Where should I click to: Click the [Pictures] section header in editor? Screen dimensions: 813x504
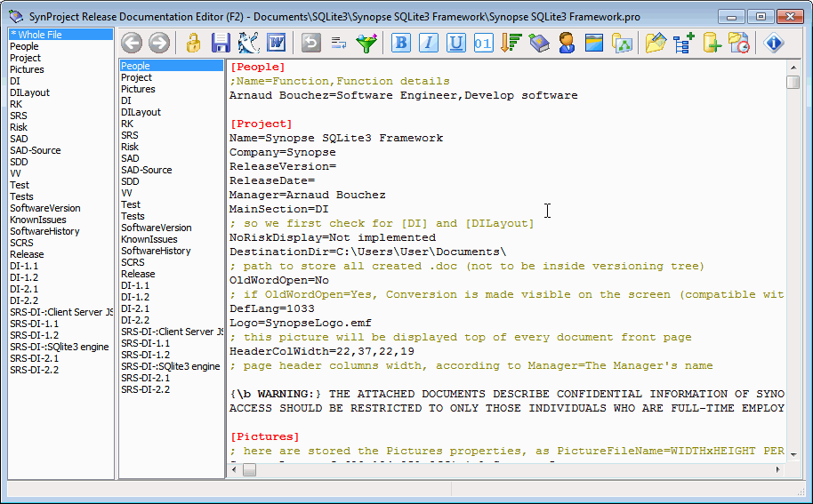(264, 436)
